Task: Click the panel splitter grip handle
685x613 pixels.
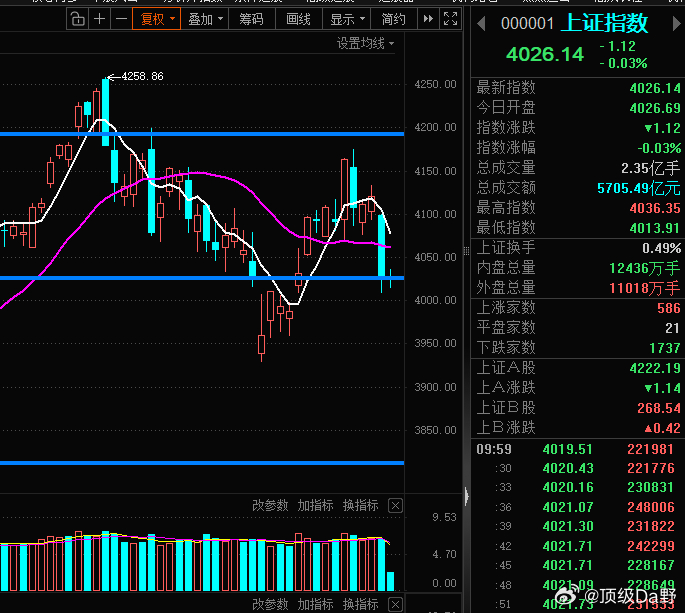Action: coord(467,251)
